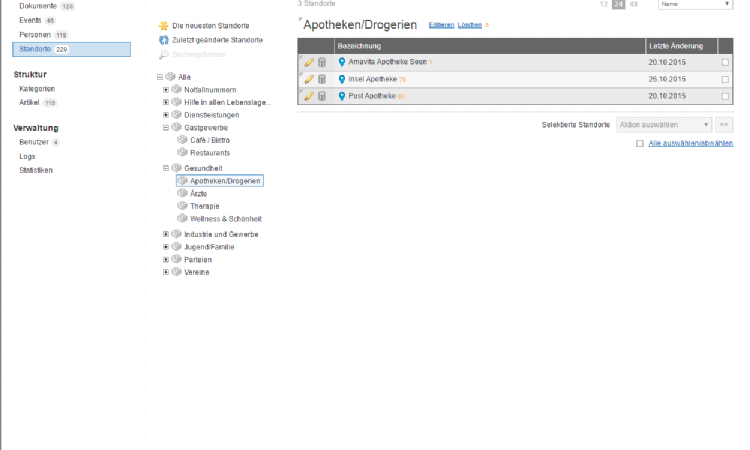
Task: Expand the Notfallnummern tree node
Action: coord(166,90)
